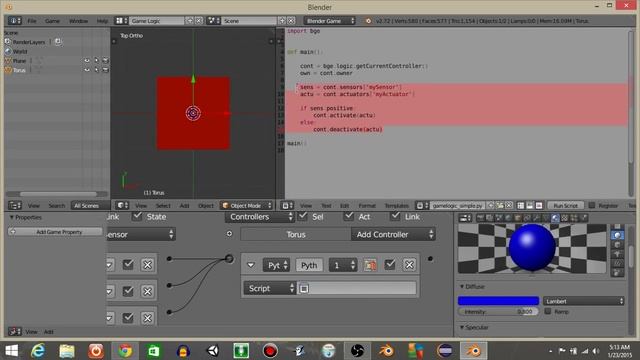Adjust the diffuse Intensity slider
This screenshot has height=360, width=640.
coord(498,311)
